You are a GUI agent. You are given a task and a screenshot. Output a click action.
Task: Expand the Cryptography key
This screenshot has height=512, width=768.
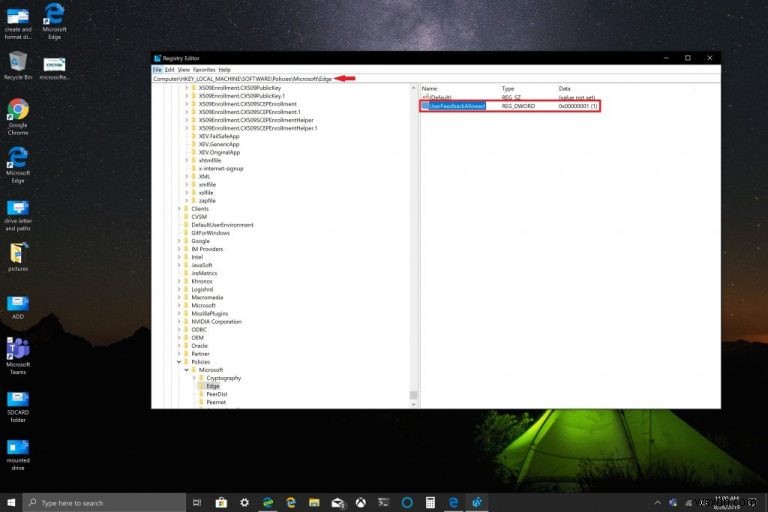(194, 378)
